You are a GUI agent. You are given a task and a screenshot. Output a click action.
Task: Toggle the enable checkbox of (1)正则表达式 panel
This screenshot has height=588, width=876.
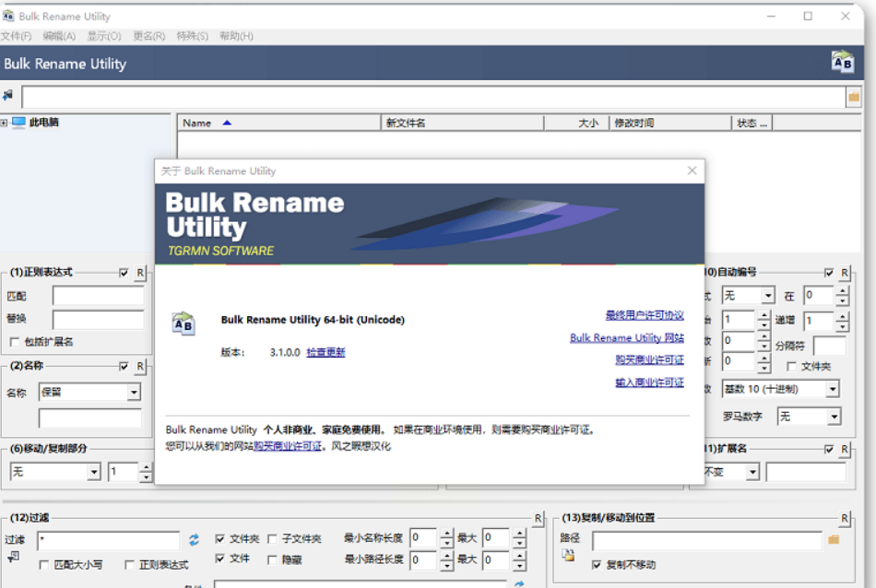tap(124, 273)
